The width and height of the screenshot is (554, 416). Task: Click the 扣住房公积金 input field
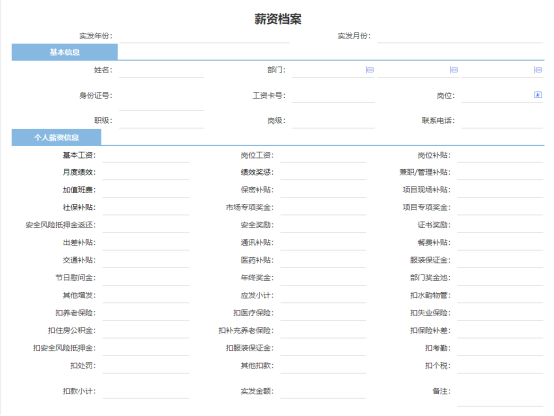[146, 331]
